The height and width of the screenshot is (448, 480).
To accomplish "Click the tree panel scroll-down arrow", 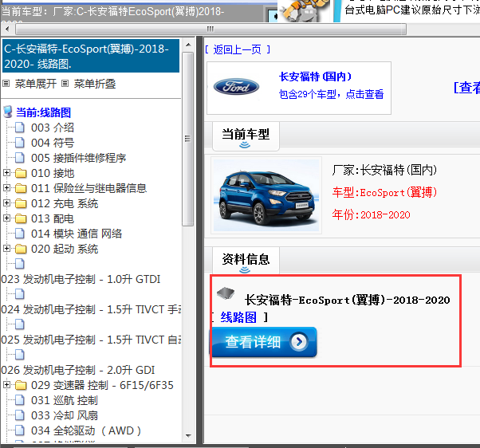I will [188, 436].
